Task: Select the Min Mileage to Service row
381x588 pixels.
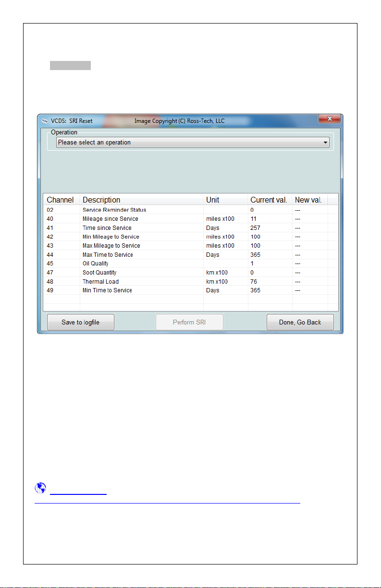Action: pos(191,237)
